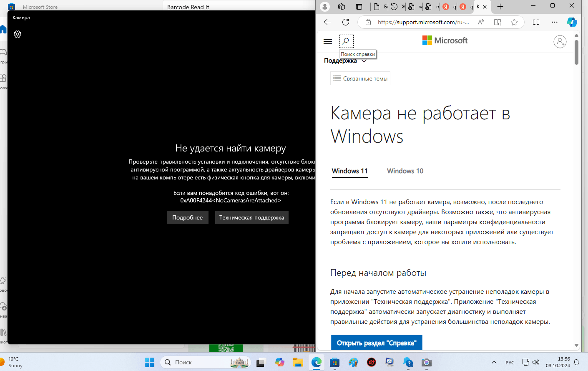Open Copilot in the Edge toolbar
The height and width of the screenshot is (371, 588).
tap(572, 22)
